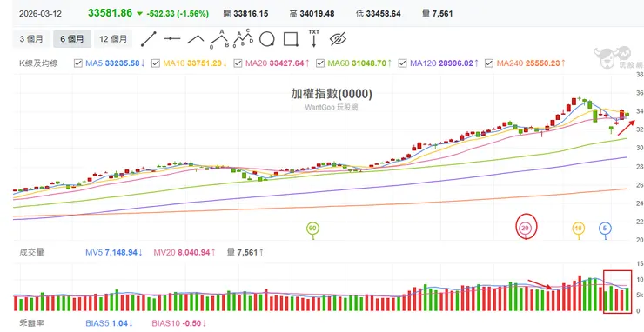Image resolution: width=644 pixels, height=332 pixels.
Task: Click the yellow 10 marker on the chart axis
Action: coord(578,229)
